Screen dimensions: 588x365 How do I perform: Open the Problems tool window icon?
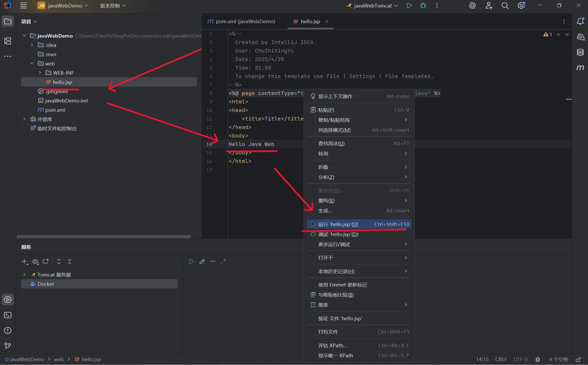click(8, 331)
